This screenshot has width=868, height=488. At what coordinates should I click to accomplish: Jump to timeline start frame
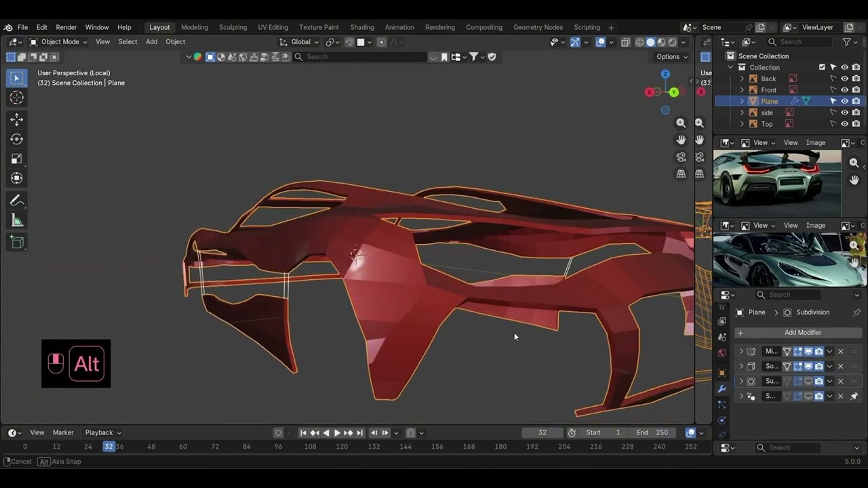(303, 432)
